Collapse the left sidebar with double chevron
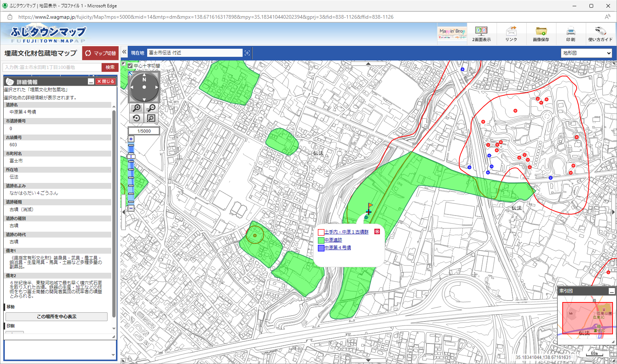Viewport: 617px width, 364px height. tap(124, 52)
